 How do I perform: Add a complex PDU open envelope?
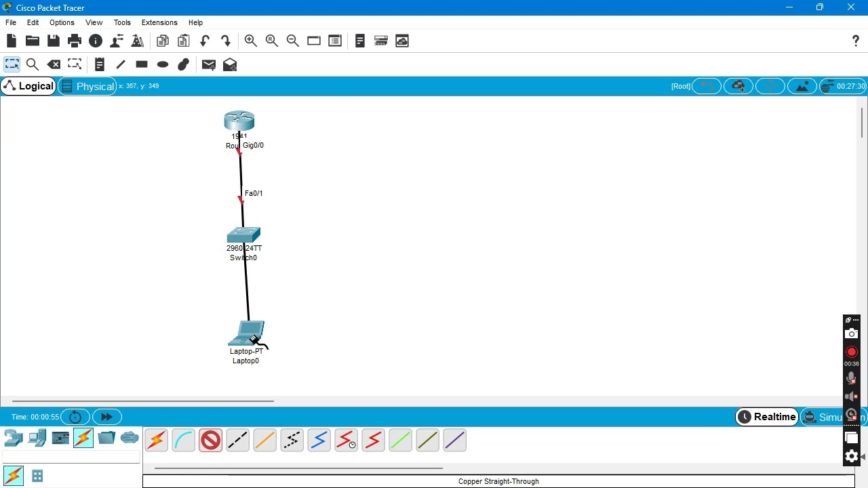230,64
